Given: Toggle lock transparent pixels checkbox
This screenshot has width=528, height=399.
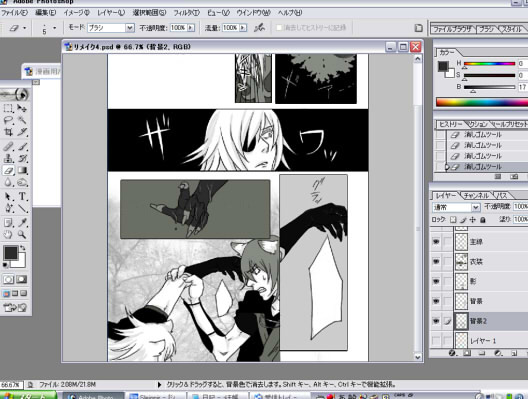Looking at the screenshot, I should (x=453, y=220).
